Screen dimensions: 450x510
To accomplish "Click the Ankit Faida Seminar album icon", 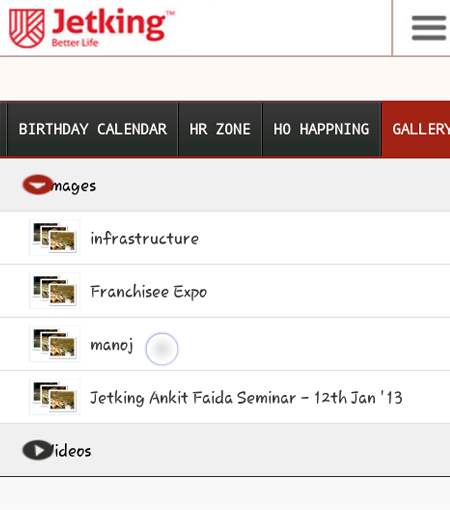I will [x=55, y=397].
